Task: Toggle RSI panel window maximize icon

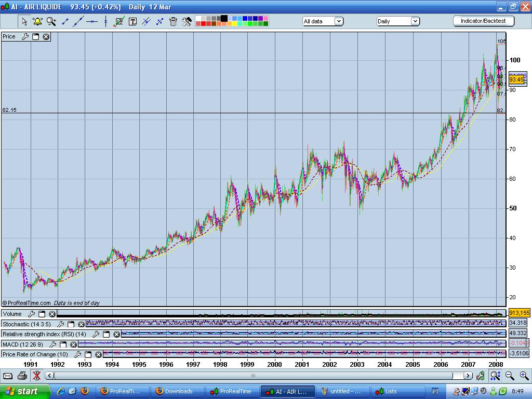Action: pyautogui.click(x=106, y=334)
